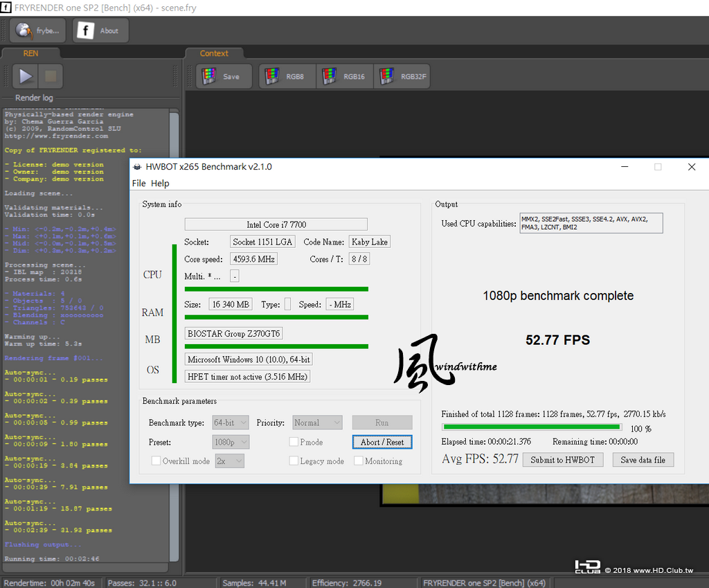Click Microsoft Windows 10 (10.0), 64-bit field
The image size is (709, 588).
click(x=249, y=359)
